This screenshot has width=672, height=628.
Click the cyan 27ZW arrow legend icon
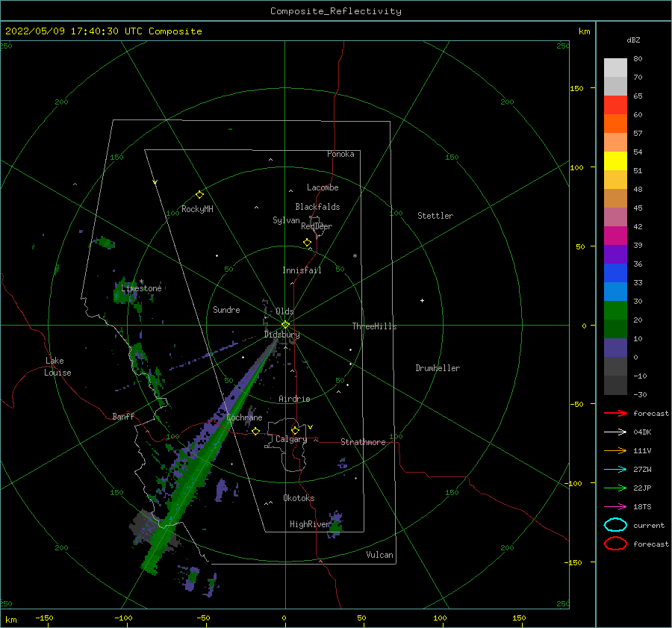[615, 470]
